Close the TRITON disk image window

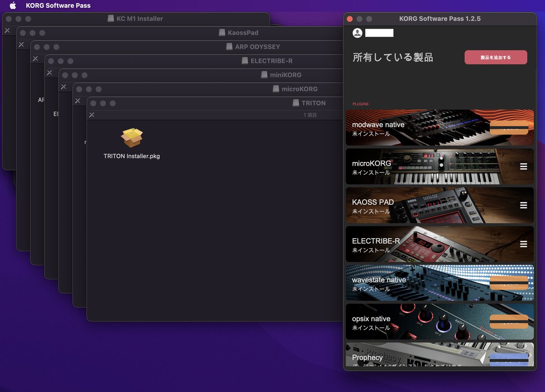point(93,103)
